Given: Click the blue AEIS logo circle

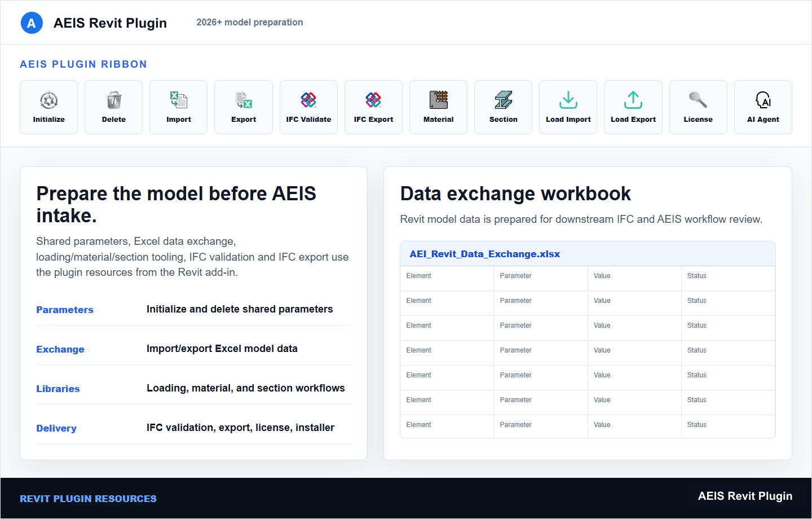Looking at the screenshot, I should point(32,23).
